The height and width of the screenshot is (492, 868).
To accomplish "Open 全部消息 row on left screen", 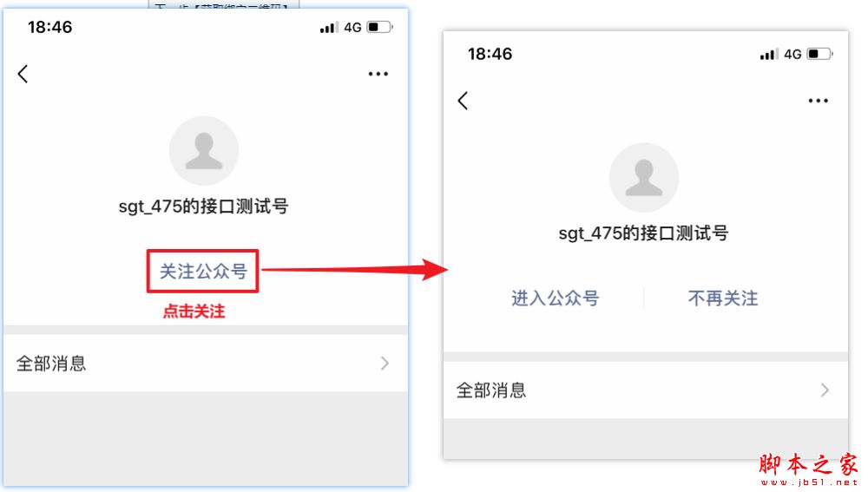I will coord(206,363).
